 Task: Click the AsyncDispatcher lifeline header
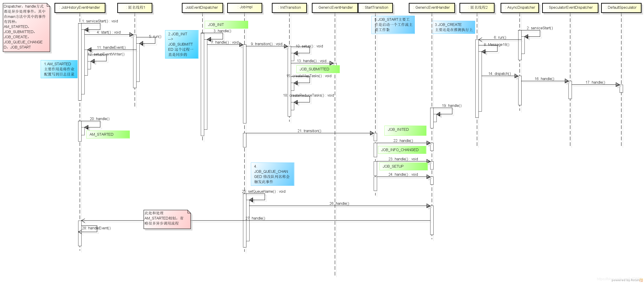tap(520, 8)
